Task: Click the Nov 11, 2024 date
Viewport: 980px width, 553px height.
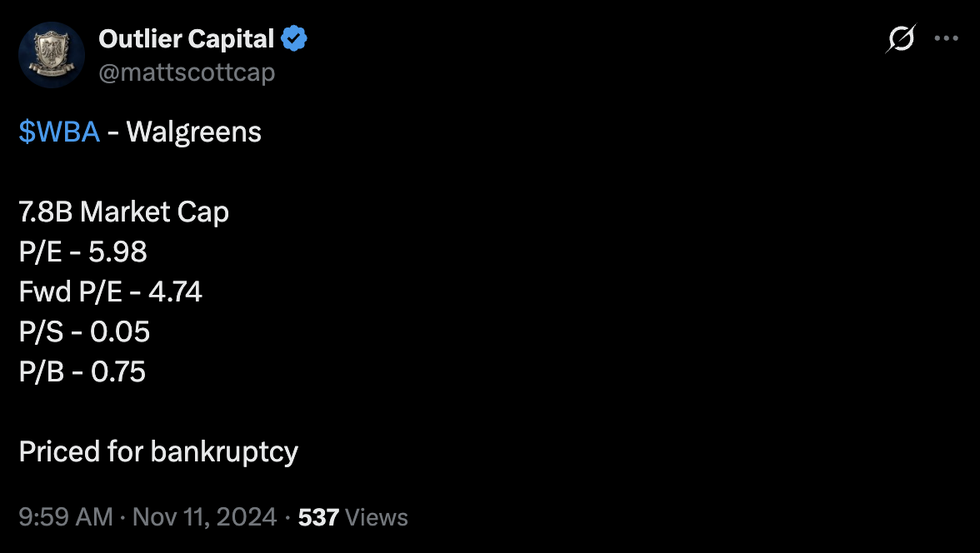Action: coord(204,516)
